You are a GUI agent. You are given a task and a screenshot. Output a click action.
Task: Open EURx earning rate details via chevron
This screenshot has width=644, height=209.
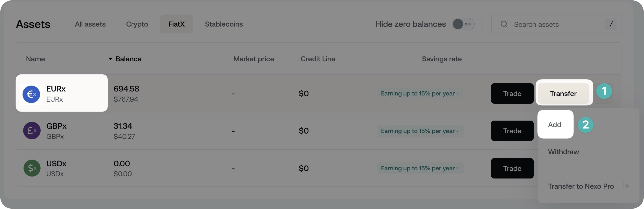click(x=457, y=93)
